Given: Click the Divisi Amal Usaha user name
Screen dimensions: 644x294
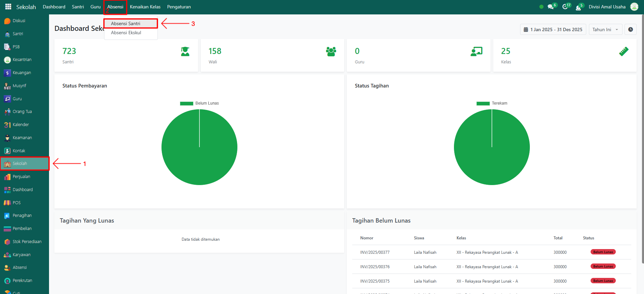Looking at the screenshot, I should tap(607, 7).
